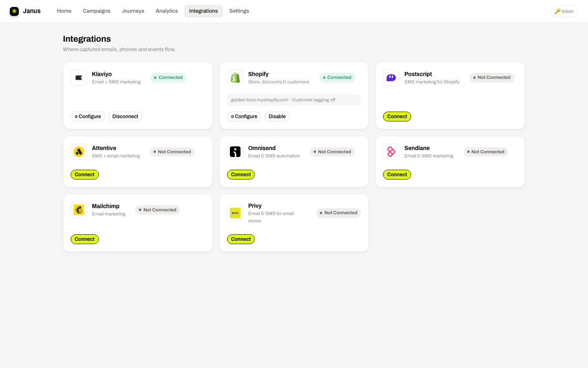Click the Integrations page heading

point(87,39)
